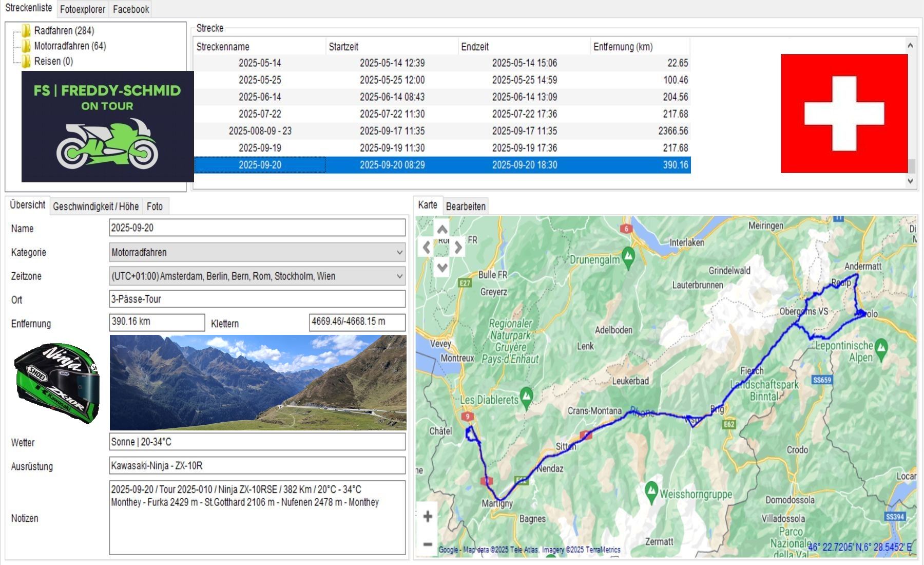Open the Geschwindigkeit / Höhe tab
The image size is (924, 565).
point(96,206)
